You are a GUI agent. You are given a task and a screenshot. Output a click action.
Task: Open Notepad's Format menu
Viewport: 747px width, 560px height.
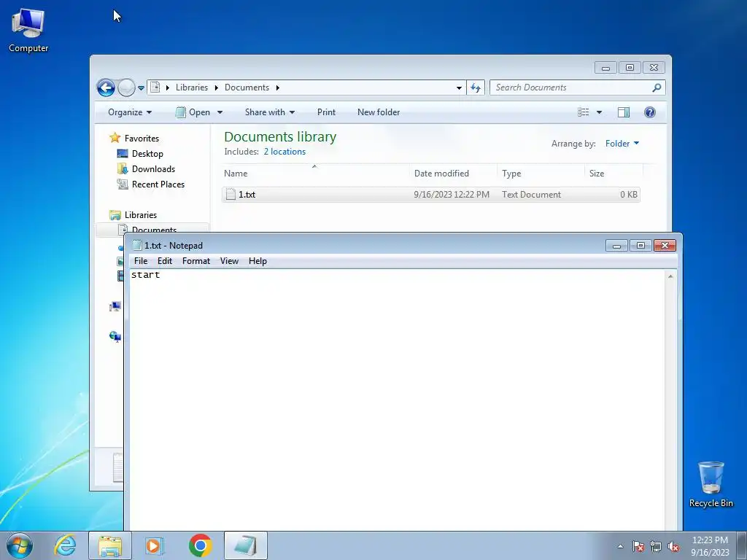(x=196, y=261)
